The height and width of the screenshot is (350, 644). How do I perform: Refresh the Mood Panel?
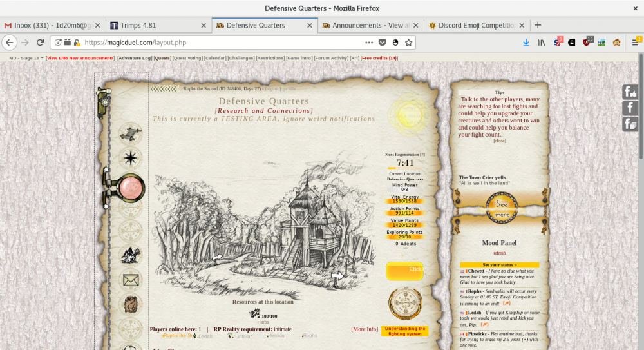pyautogui.click(x=500, y=253)
